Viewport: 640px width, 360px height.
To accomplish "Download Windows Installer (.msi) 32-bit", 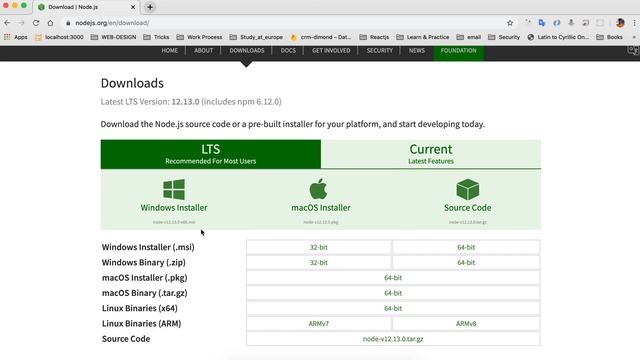I will tap(319, 247).
